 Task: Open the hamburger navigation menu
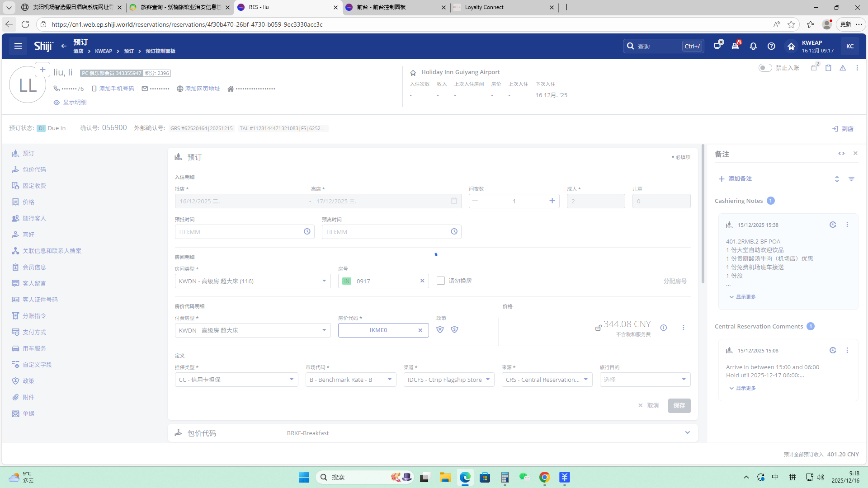click(18, 46)
